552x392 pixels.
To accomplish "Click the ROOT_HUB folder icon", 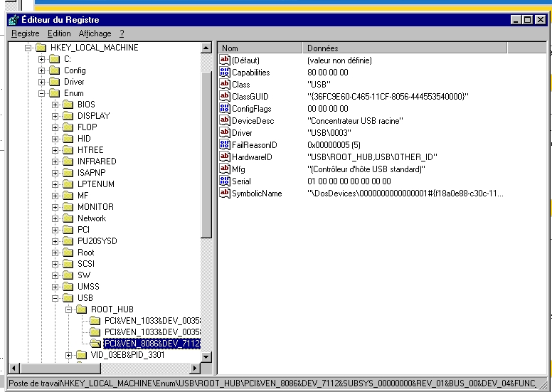I will click(81, 309).
